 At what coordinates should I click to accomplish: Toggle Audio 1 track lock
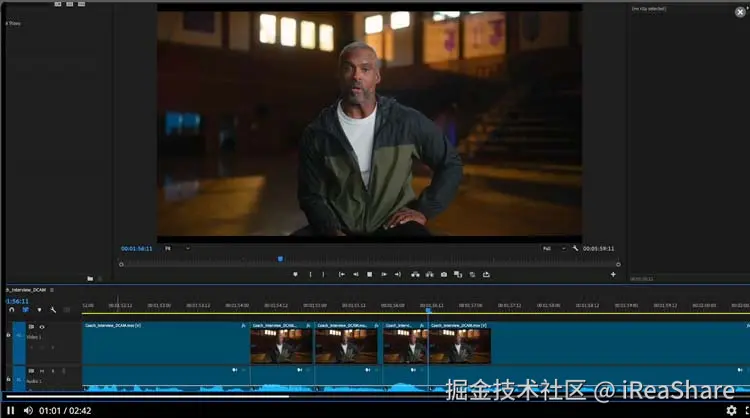click(8, 379)
